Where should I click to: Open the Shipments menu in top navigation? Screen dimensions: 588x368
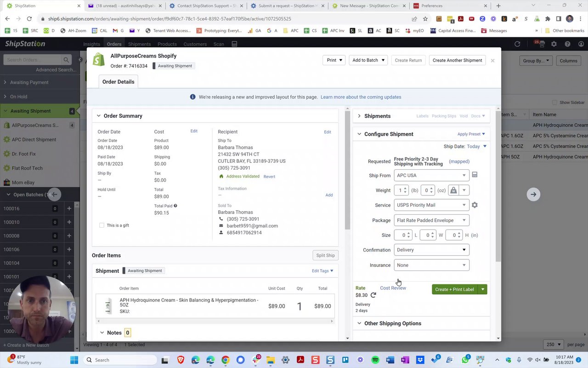(139, 44)
